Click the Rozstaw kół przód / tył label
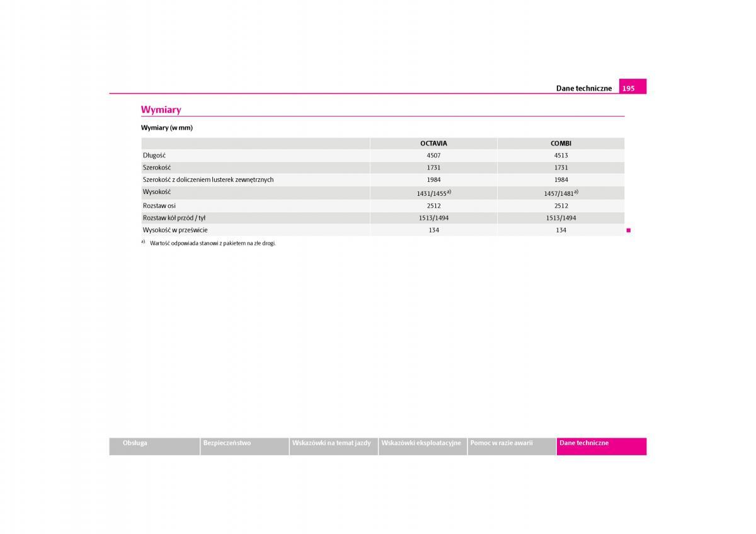 (x=175, y=218)
